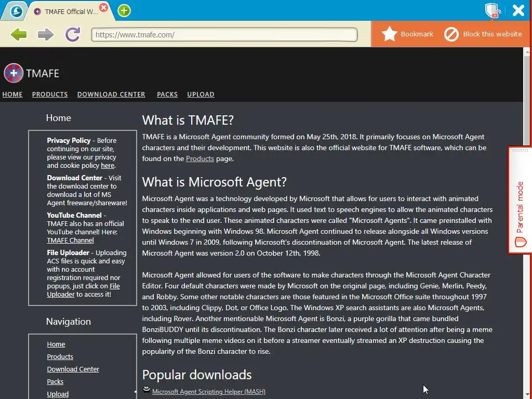Click the 'What is TMAFE?' heading
Image resolution: width=532 pixels, height=399 pixels.
[188, 120]
